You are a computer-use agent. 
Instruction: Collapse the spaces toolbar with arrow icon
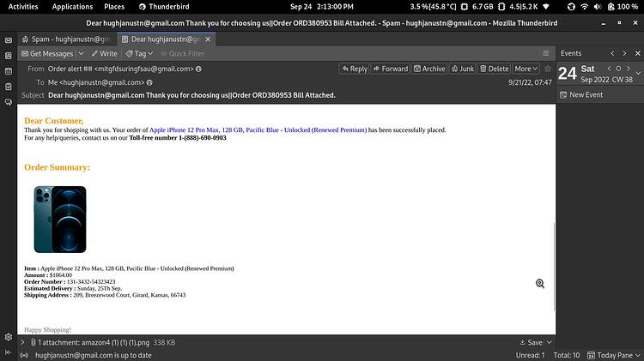coord(9,352)
